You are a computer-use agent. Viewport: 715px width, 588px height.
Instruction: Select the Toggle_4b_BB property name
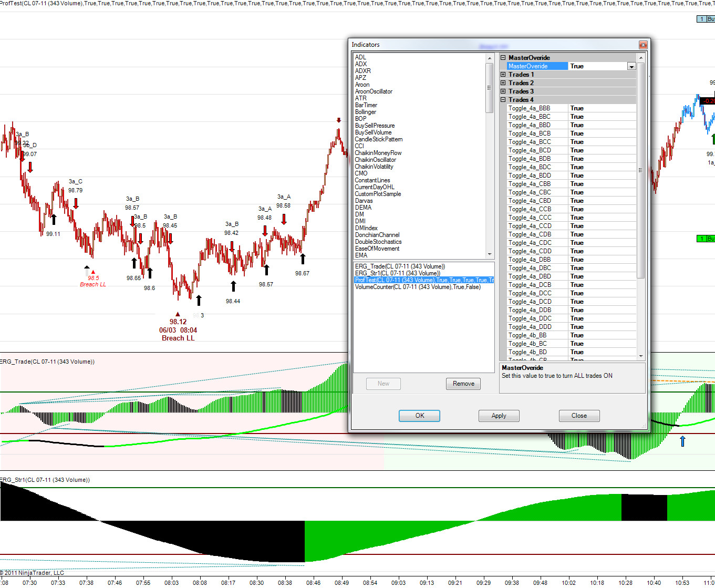pos(527,335)
